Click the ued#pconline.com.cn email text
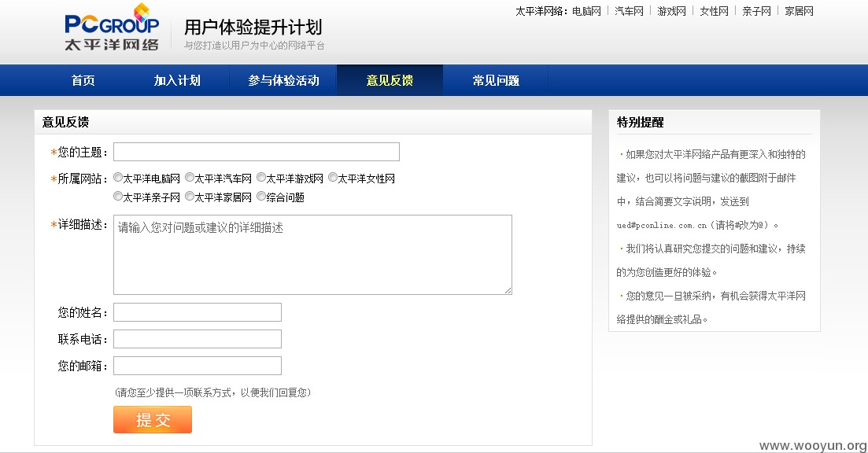 click(662, 226)
